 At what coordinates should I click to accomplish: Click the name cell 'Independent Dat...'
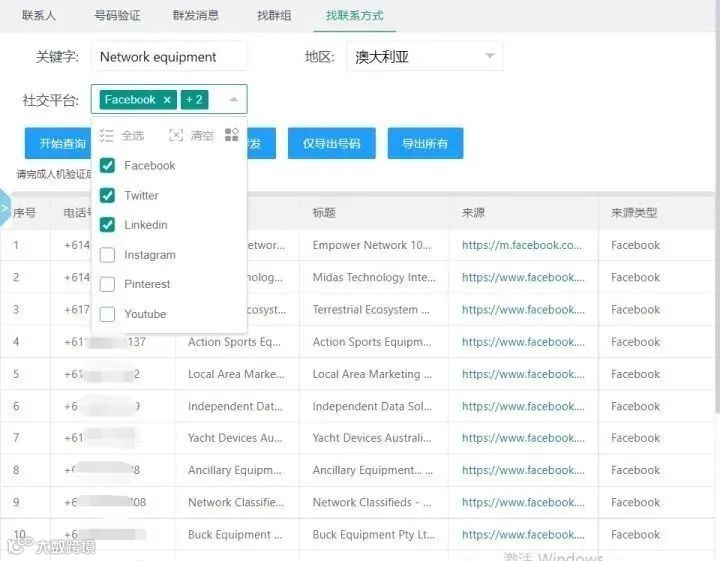pyautogui.click(x=235, y=406)
